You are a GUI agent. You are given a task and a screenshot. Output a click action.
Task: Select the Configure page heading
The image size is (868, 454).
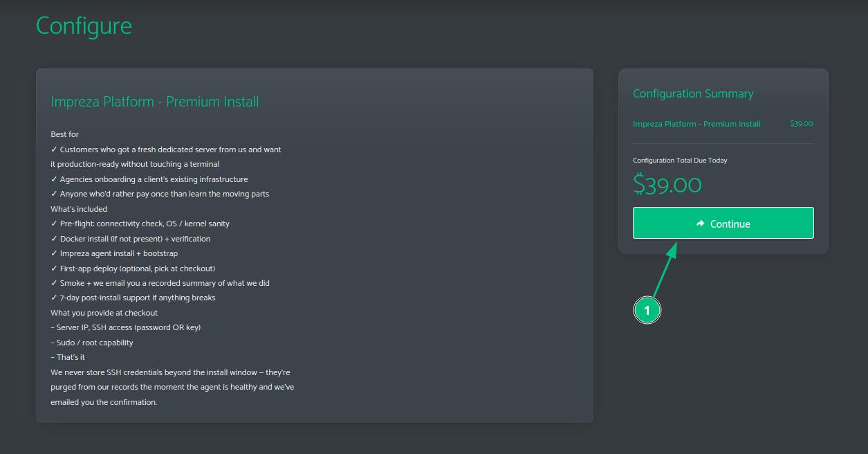click(x=84, y=26)
